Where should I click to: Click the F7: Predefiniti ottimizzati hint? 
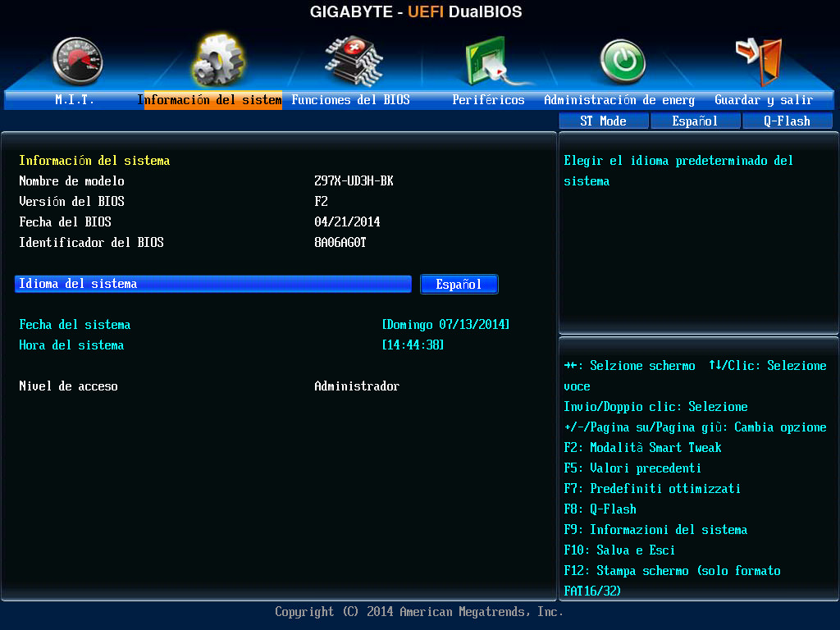652,489
